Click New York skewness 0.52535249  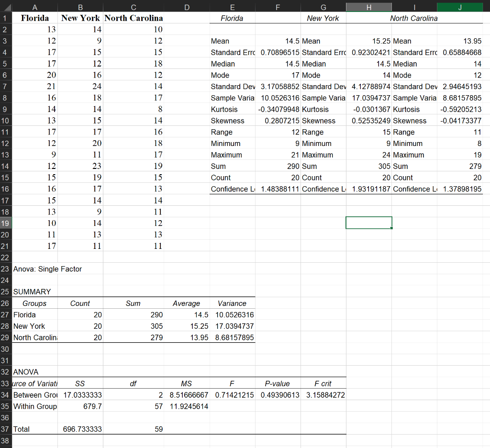coord(371,121)
